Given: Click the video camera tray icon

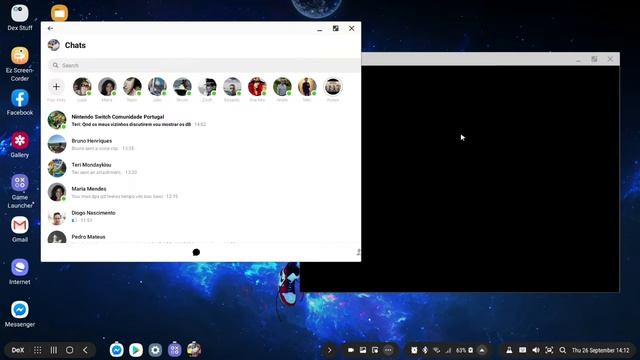Looking at the screenshot, I should coord(351,350).
